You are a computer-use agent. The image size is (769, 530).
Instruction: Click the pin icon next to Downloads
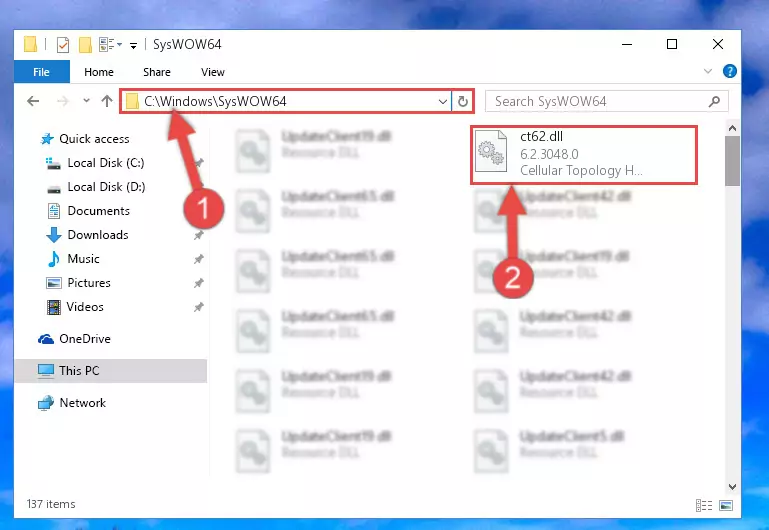tap(198, 235)
